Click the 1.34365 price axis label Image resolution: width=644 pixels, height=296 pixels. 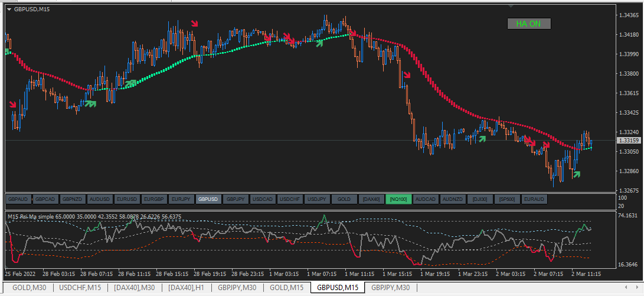point(629,15)
